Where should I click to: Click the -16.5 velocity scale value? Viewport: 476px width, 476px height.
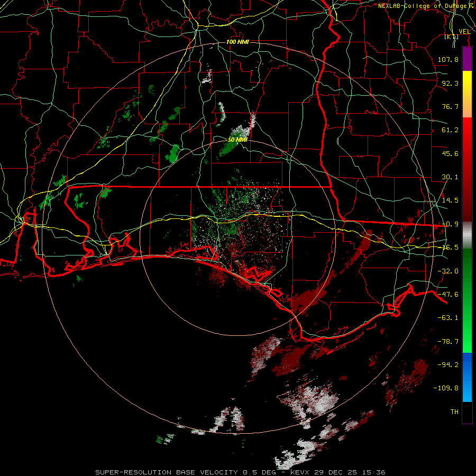(450, 248)
